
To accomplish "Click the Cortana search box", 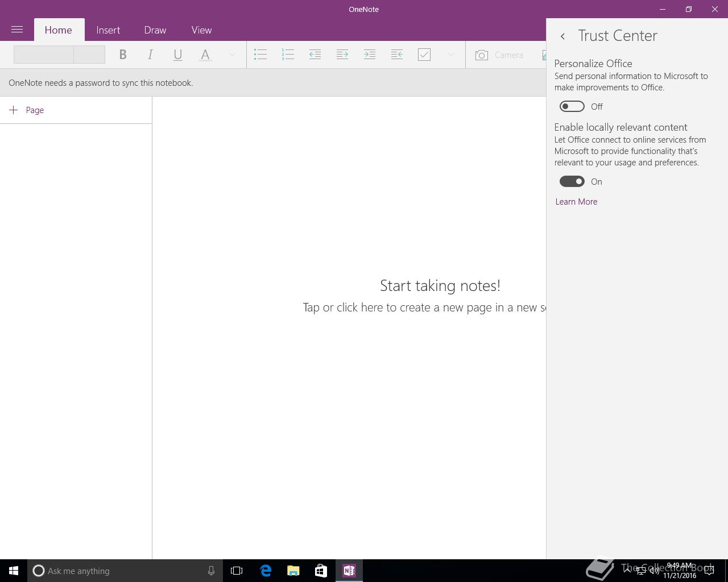I will tap(125, 571).
